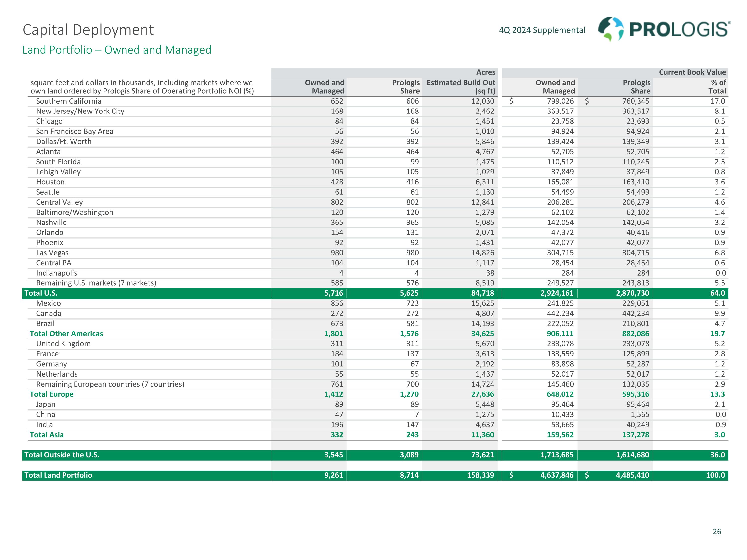Click the Las Vegas row label
This screenshot has width=747, height=560.
pyautogui.click(x=52, y=253)
